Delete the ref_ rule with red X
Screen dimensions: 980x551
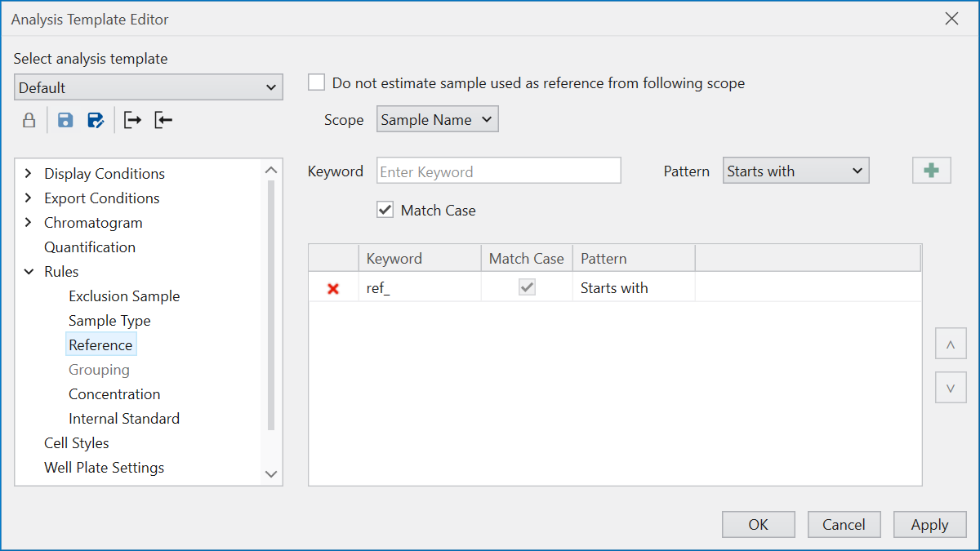[333, 288]
